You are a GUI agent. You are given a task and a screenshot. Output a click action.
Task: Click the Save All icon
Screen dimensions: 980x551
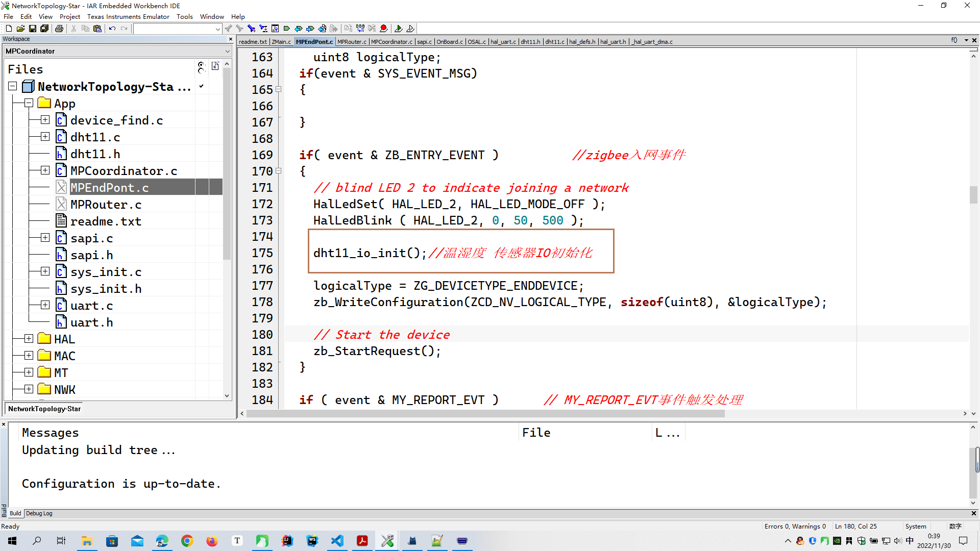tap(44, 29)
